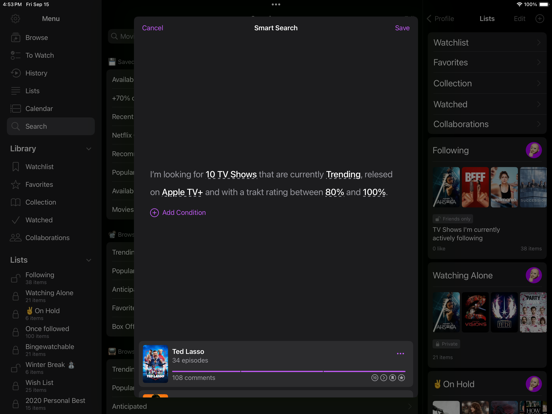Viewport: 552px width, 414px height.
Task: Click the Ted Lasso play circle icon
Action: (x=383, y=378)
